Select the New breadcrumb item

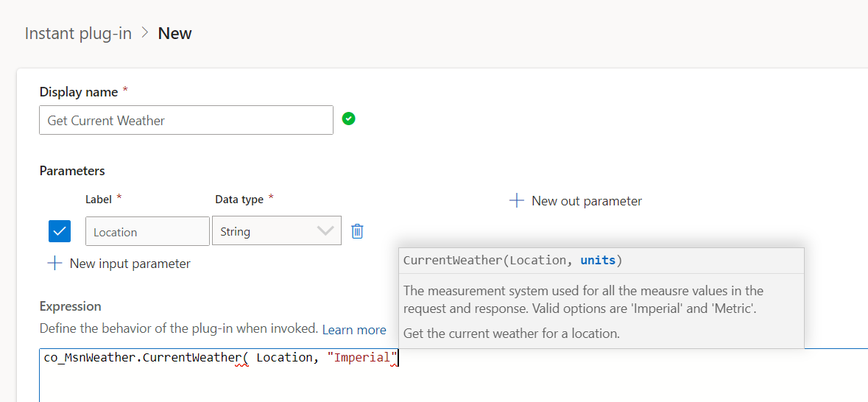175,33
